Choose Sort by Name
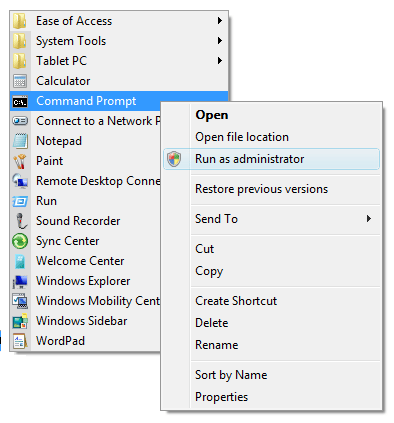Screen dimensions: 394x423 click(x=231, y=375)
